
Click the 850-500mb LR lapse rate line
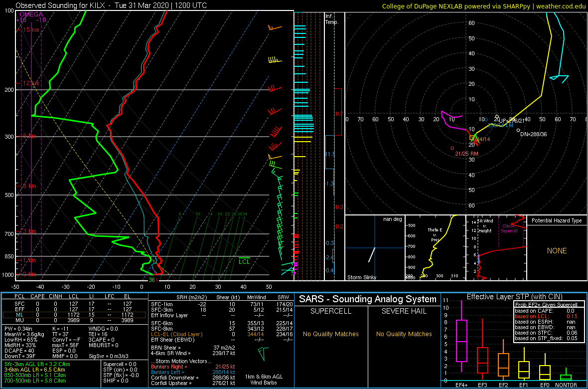click(34, 376)
